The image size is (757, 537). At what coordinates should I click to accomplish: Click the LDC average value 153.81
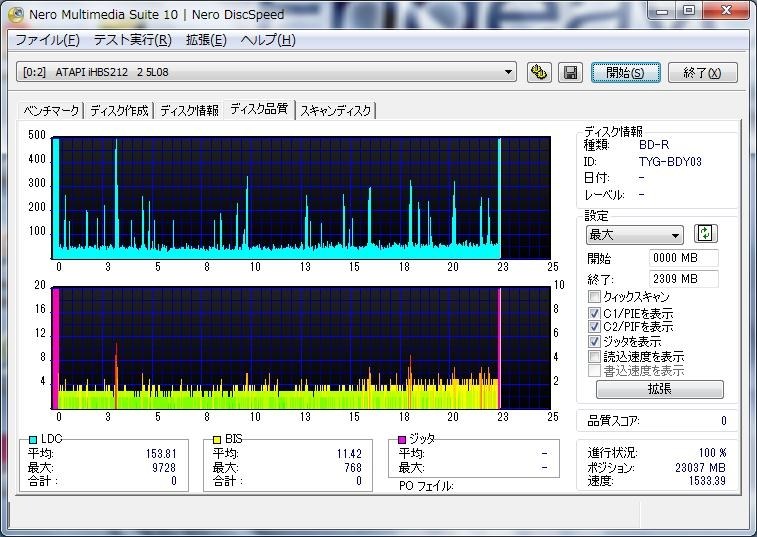(x=161, y=454)
